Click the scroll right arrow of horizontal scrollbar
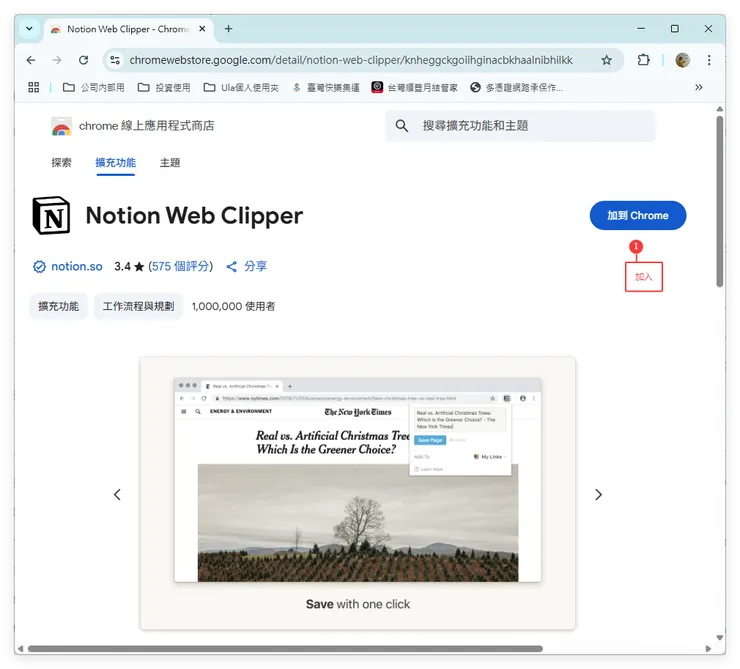 (x=708, y=649)
